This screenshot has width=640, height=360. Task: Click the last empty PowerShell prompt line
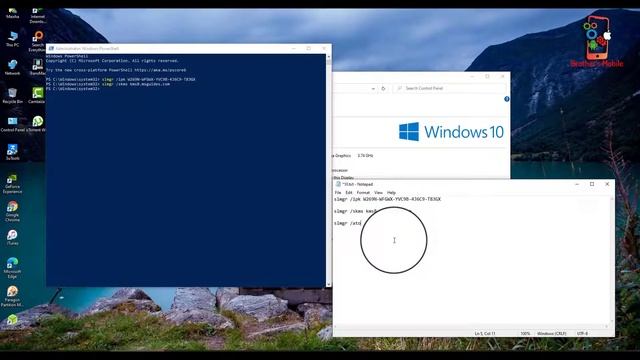click(x=73, y=89)
